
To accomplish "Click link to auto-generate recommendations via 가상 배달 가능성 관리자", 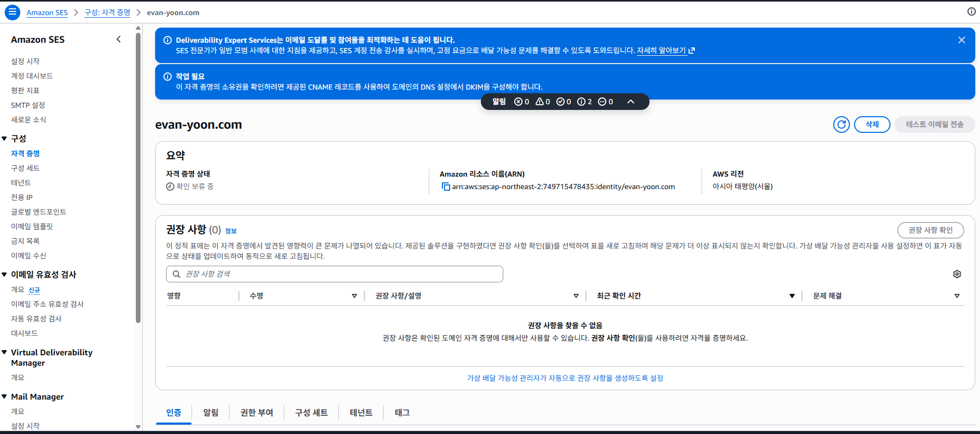I will 565,378.
